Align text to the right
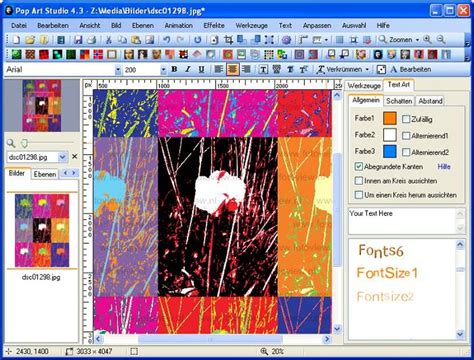 tap(246, 69)
